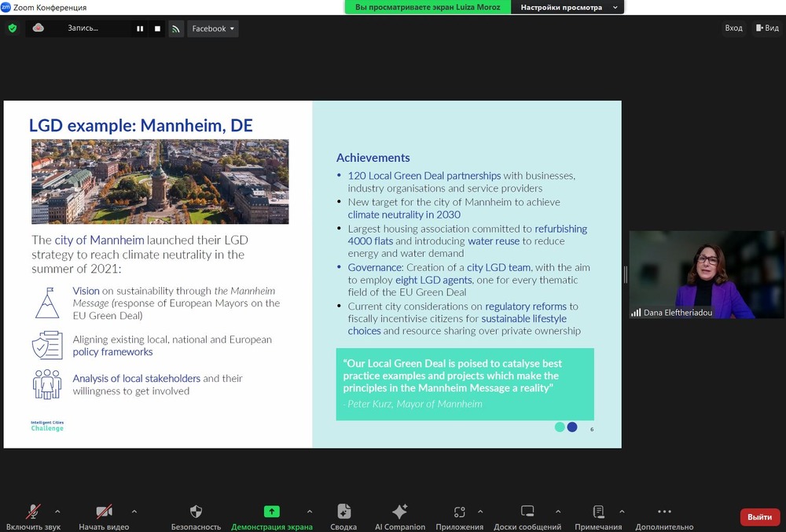Image resolution: width=786 pixels, height=532 pixels.
Task: Open Доски сообщений whiteboards icon
Action: point(527,512)
